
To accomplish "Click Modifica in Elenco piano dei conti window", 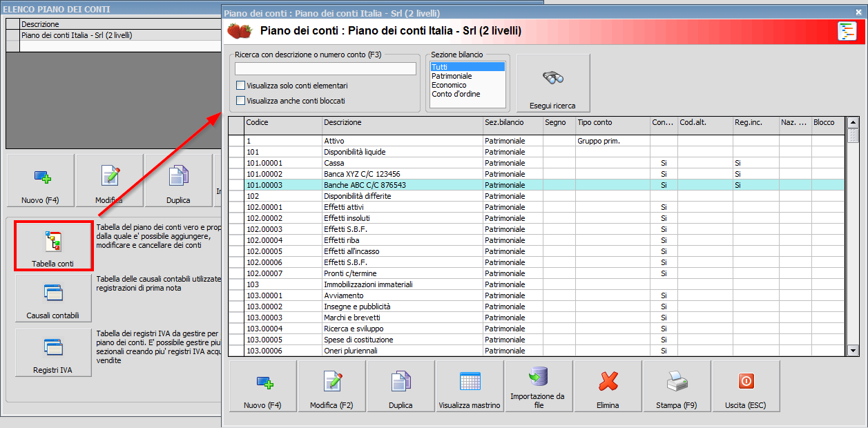I will (x=110, y=180).
